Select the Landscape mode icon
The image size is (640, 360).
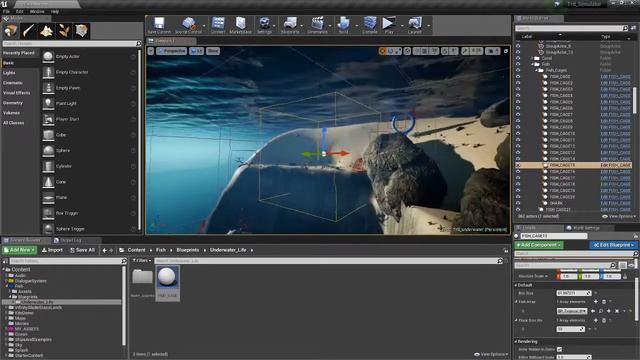(46, 31)
